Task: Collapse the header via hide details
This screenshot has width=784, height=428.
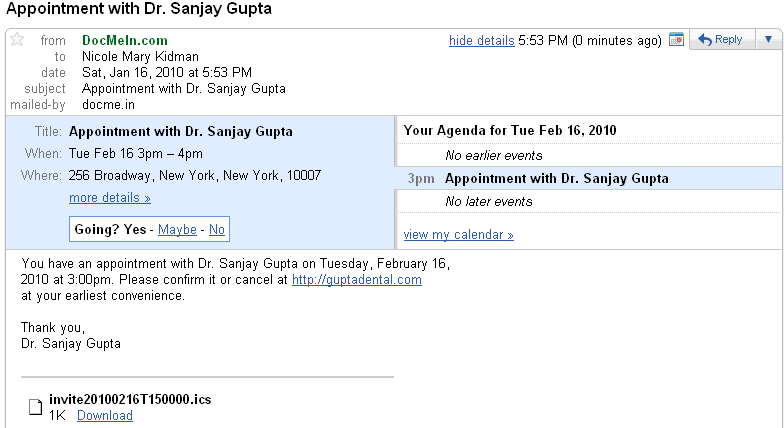Action: coord(481,41)
